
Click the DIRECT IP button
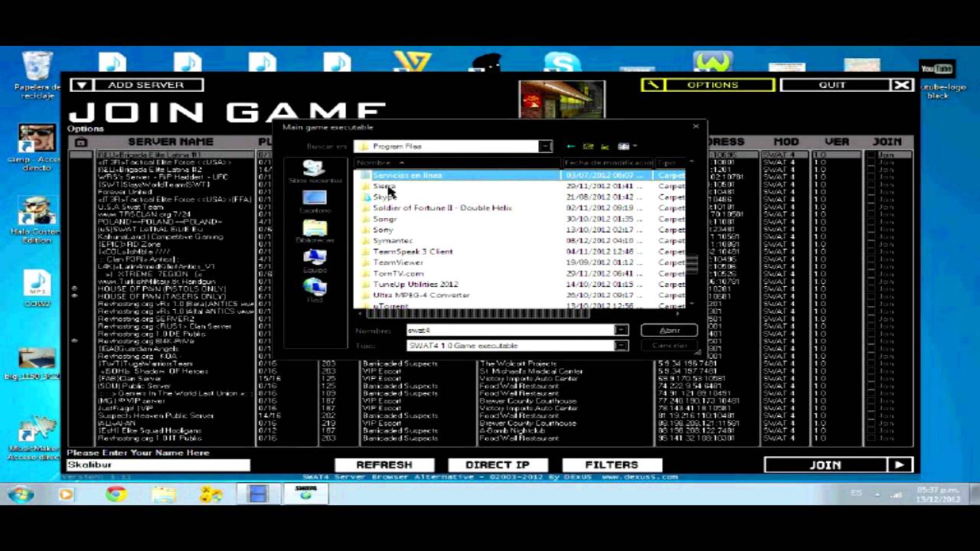[x=498, y=465]
